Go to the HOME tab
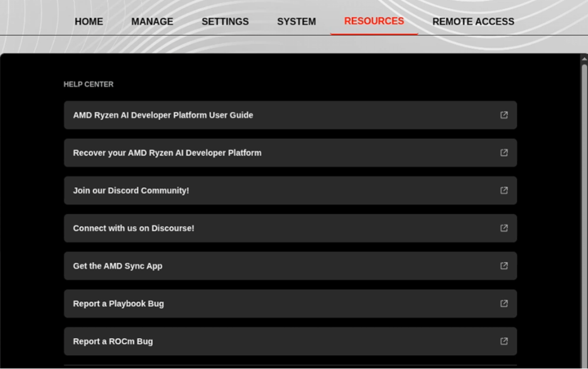Screen dimensions: 588x369 (89, 21)
